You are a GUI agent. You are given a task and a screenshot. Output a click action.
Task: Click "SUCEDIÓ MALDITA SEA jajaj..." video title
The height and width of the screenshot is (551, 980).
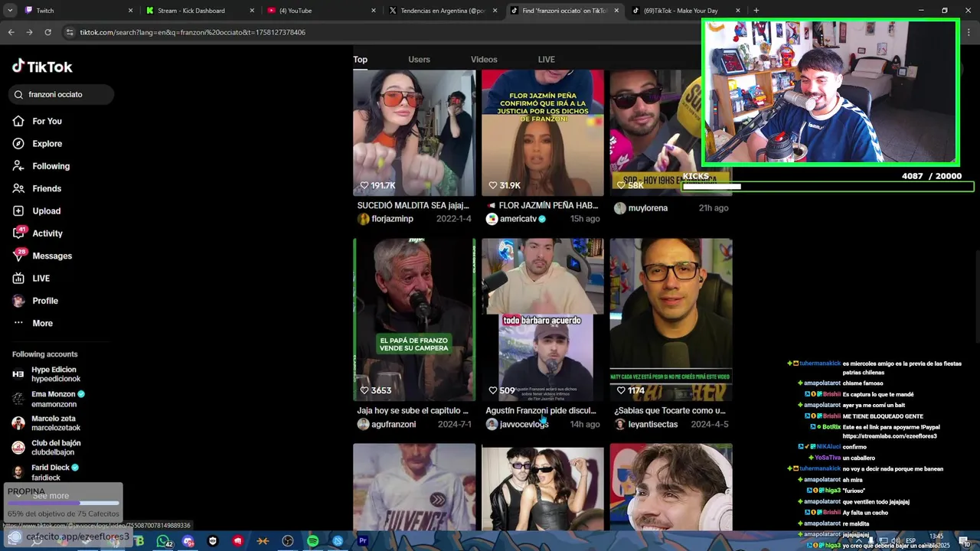point(413,205)
